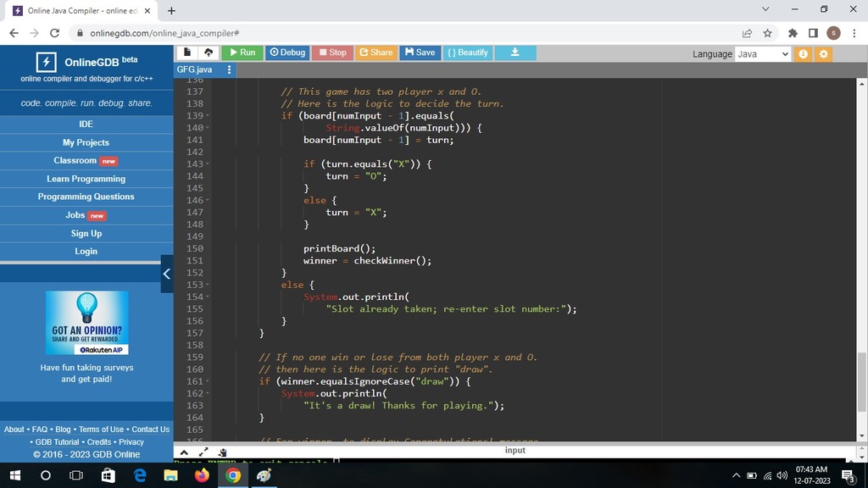Collapse the else block at line 153
868x488 pixels.
pos(208,285)
